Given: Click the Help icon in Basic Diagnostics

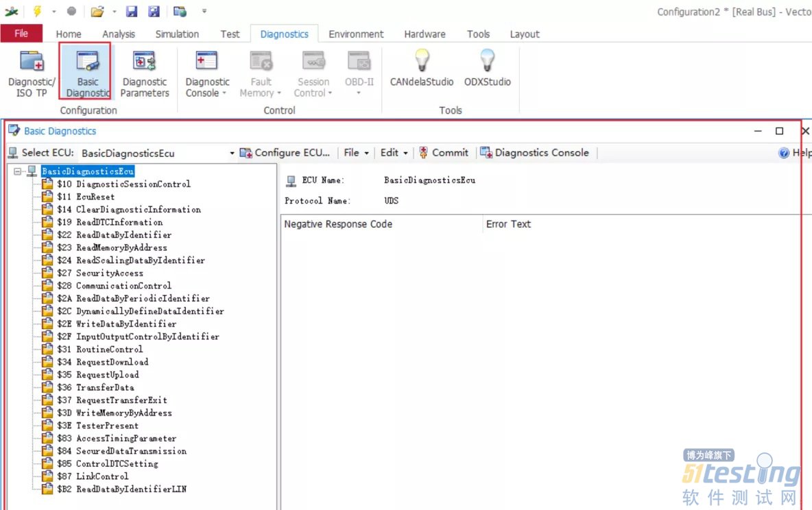Looking at the screenshot, I should coord(783,153).
